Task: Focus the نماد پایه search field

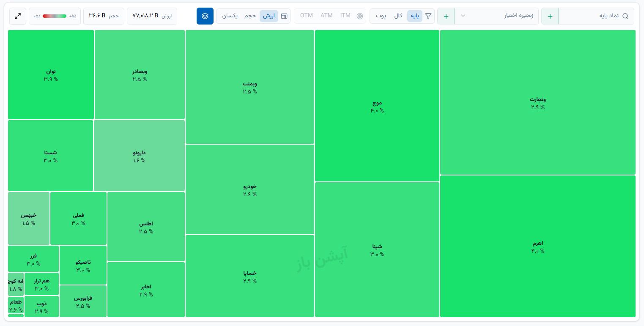Action: pyautogui.click(x=596, y=16)
